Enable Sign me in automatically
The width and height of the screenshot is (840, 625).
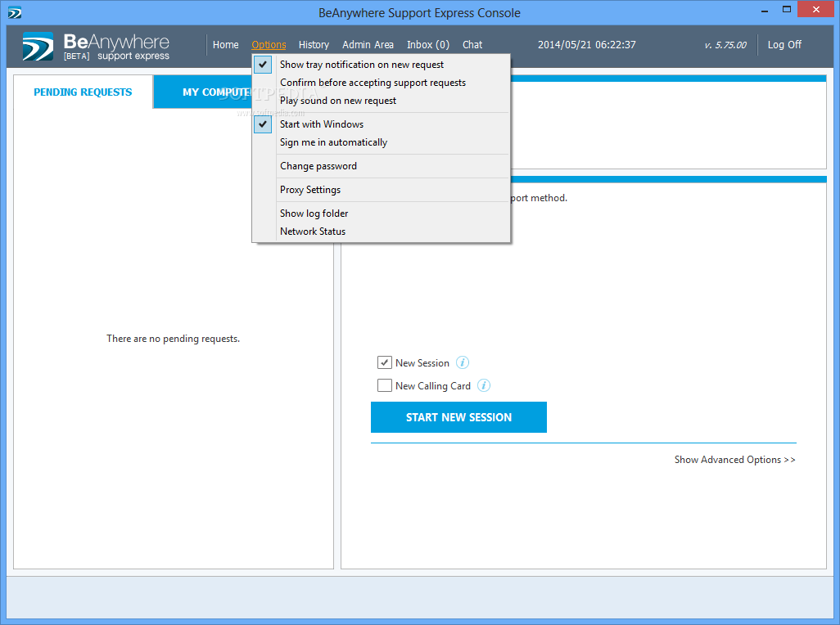pyautogui.click(x=381, y=142)
